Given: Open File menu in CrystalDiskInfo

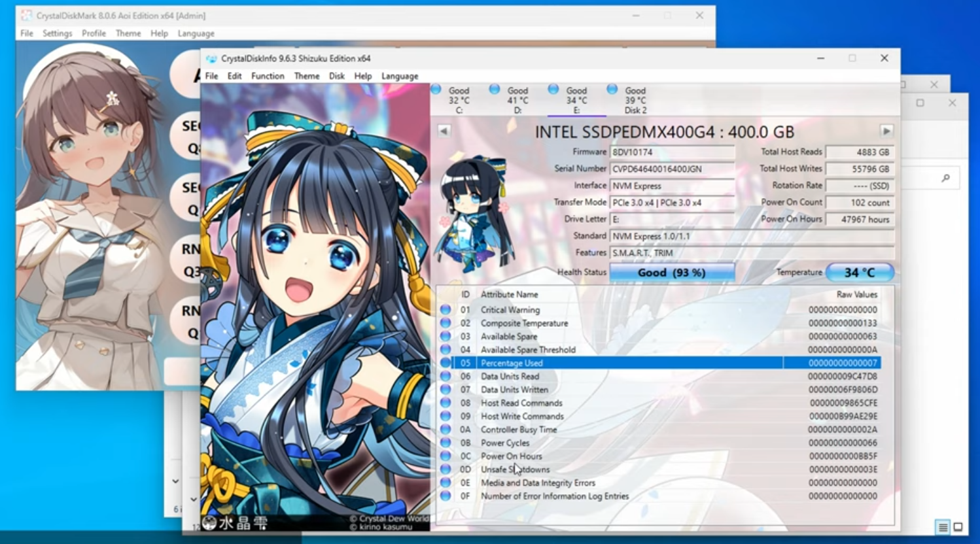Looking at the screenshot, I should coord(211,76).
